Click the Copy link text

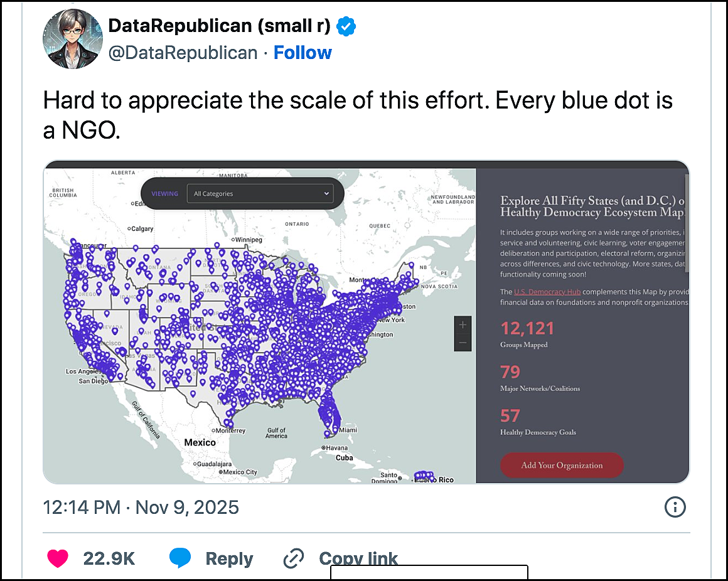click(x=358, y=558)
